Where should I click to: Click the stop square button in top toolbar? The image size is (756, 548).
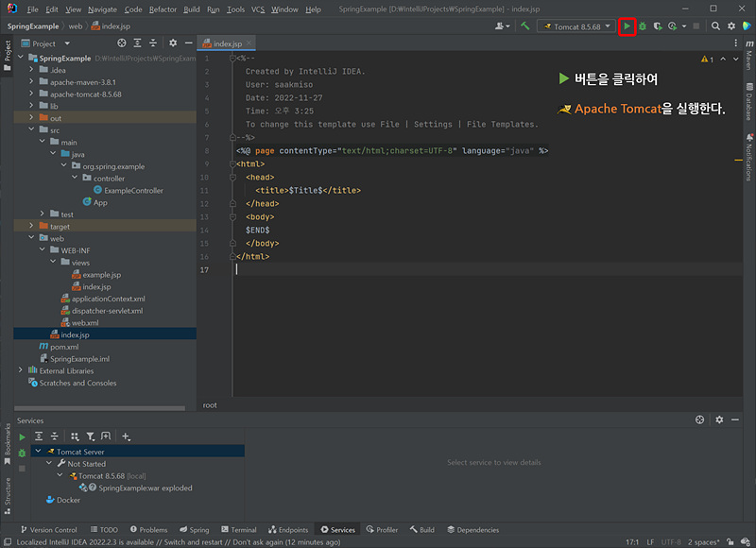click(696, 26)
